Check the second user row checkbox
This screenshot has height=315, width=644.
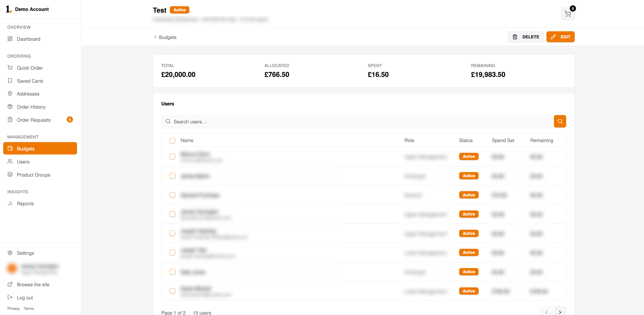pyautogui.click(x=172, y=176)
